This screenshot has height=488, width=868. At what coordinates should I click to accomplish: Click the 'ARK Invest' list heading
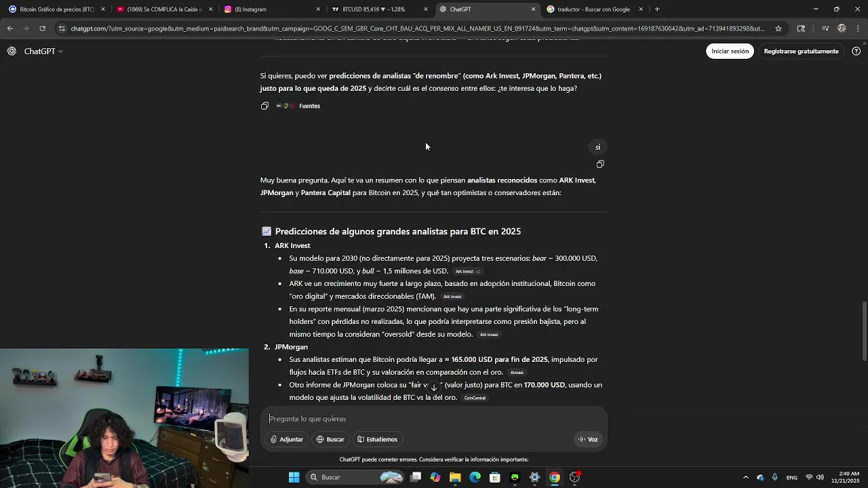292,246
